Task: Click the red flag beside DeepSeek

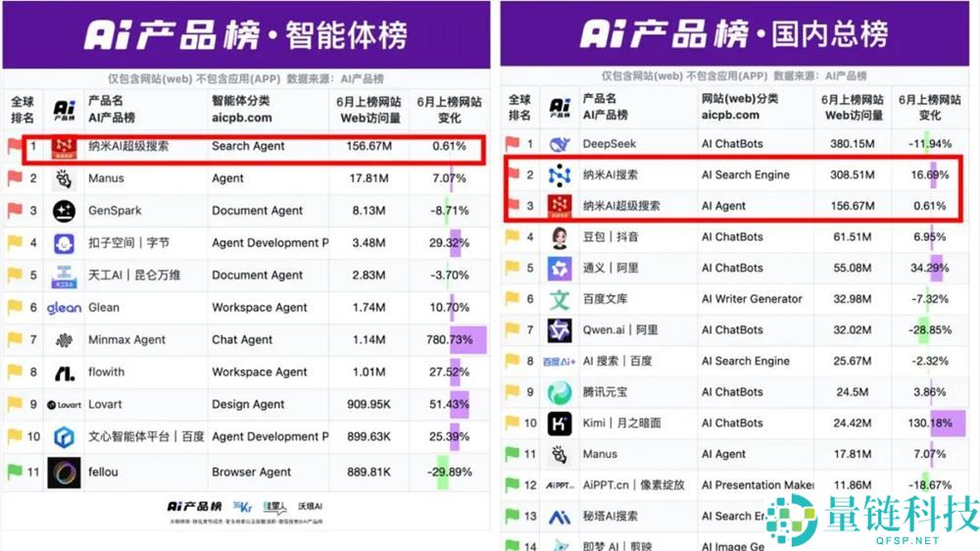Action: (514, 144)
